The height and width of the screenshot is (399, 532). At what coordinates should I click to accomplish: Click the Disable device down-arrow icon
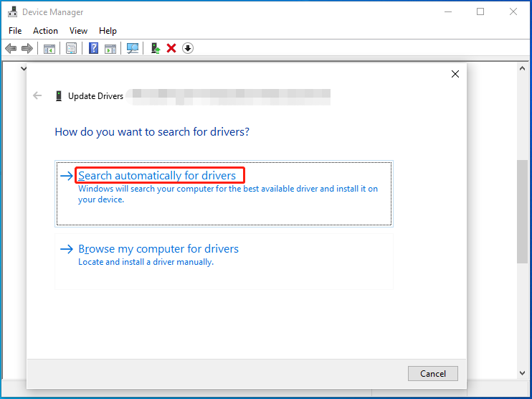188,48
